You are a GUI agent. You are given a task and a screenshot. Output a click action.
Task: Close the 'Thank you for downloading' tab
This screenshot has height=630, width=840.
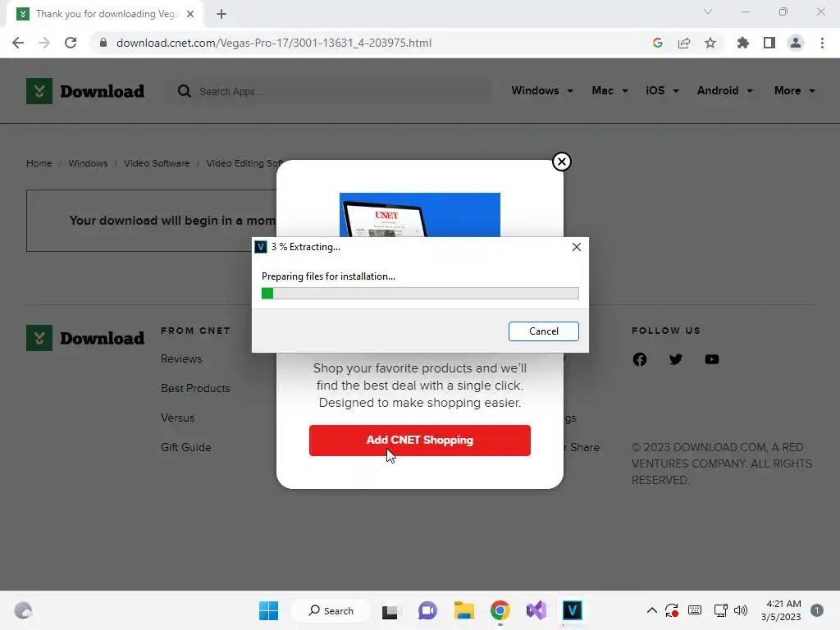(x=190, y=14)
